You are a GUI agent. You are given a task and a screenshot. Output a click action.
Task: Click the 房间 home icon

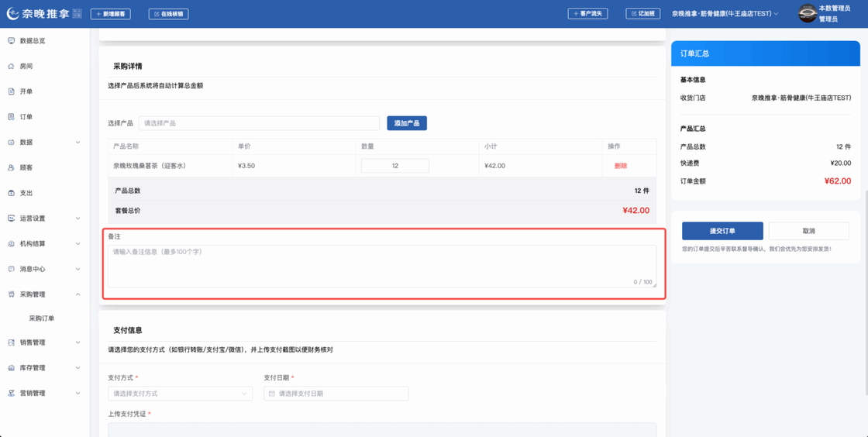click(x=11, y=67)
